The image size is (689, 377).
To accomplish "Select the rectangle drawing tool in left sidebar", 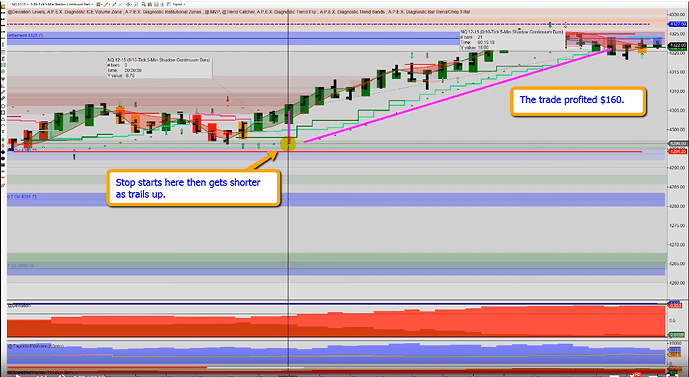I will point(3,112).
